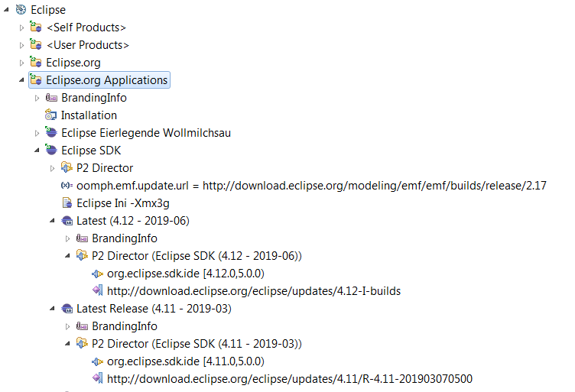Click the annotation icon beside first BrandingInfo
This screenshot has width=575, height=392.
[51, 98]
